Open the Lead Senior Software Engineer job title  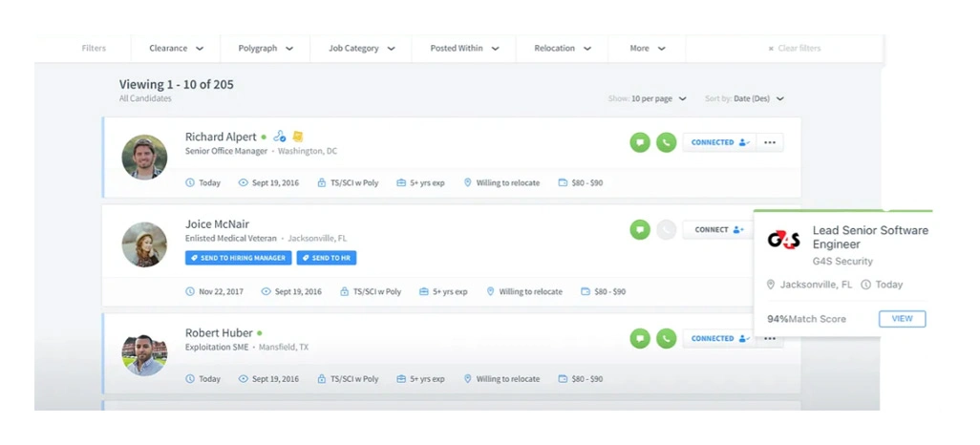870,237
